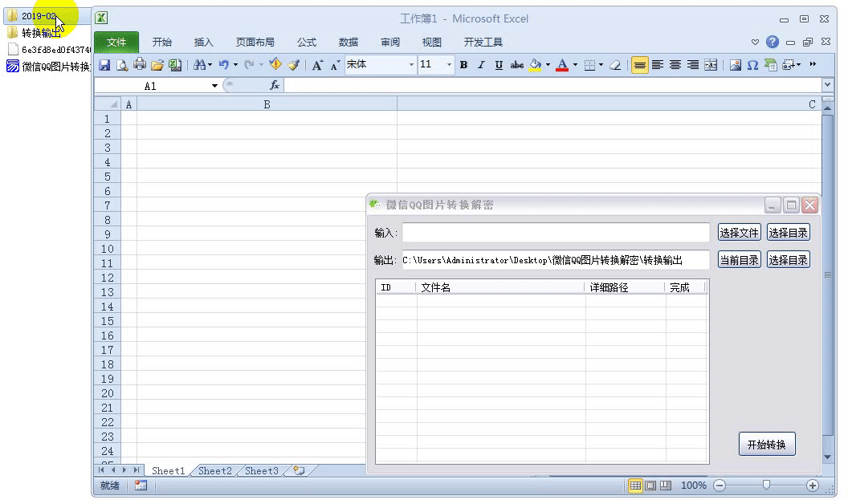The height and width of the screenshot is (504, 848).
Task: Click the Clear eraser icon
Action: point(615,65)
